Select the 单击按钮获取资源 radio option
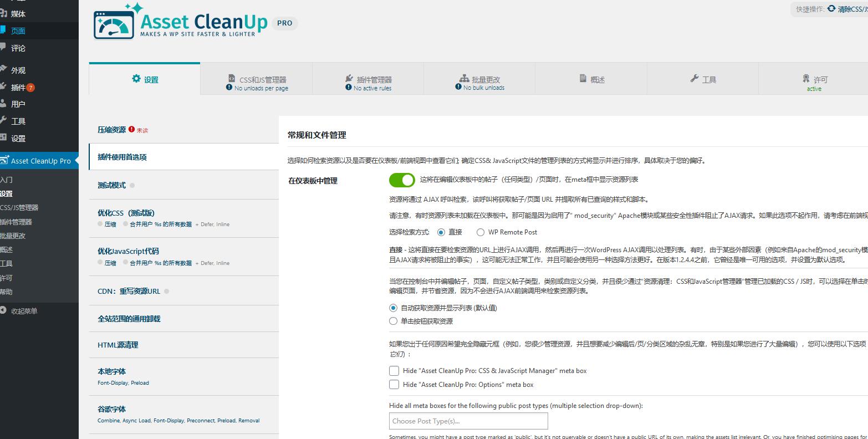The width and height of the screenshot is (868, 439). click(394, 321)
